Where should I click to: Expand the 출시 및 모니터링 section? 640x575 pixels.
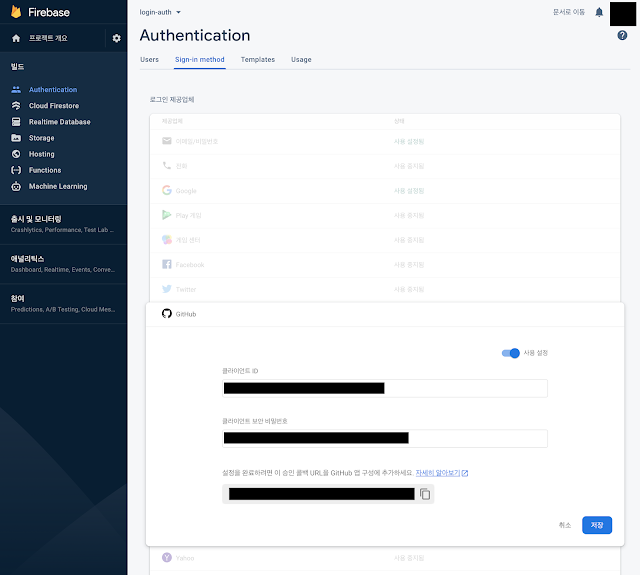63,224
